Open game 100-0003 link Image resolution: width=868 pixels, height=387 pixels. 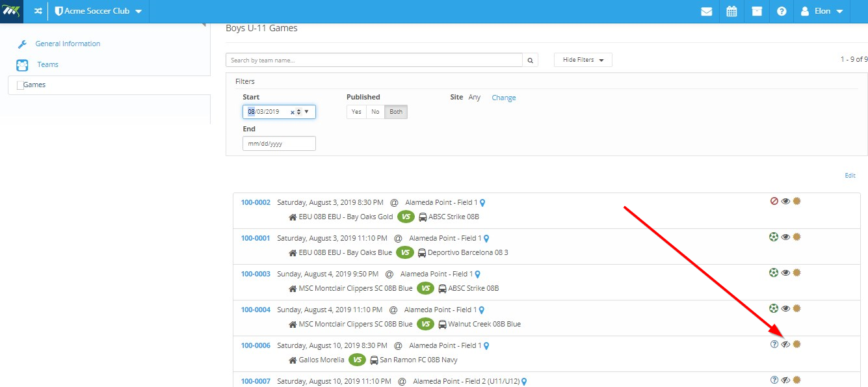[256, 274]
